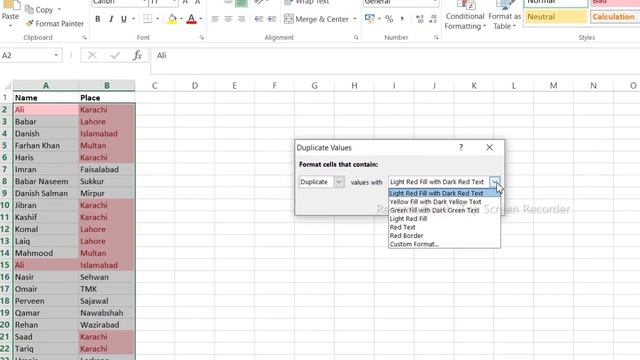Click cell containing Nawabshah

click(x=107, y=313)
